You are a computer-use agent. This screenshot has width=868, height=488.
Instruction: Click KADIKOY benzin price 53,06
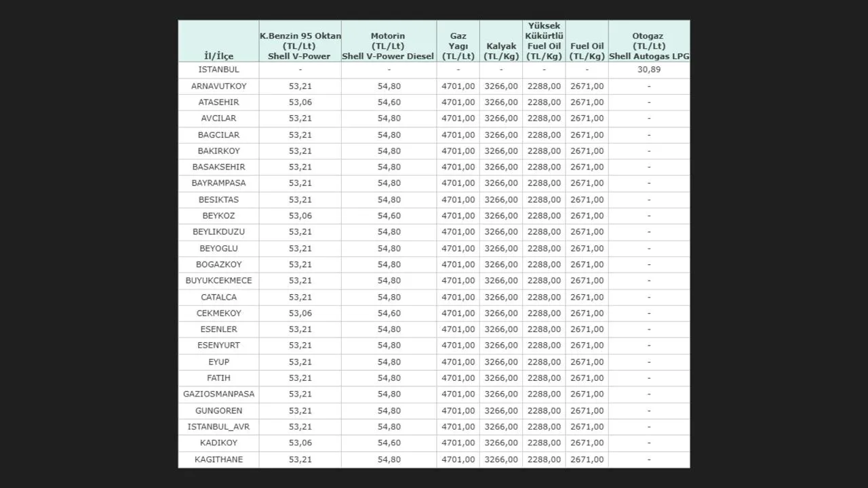(x=300, y=443)
